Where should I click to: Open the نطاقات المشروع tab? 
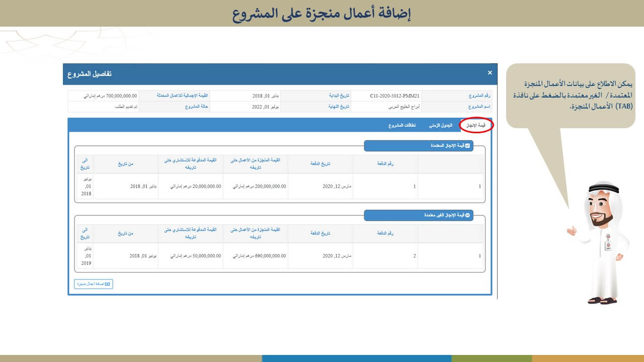401,126
